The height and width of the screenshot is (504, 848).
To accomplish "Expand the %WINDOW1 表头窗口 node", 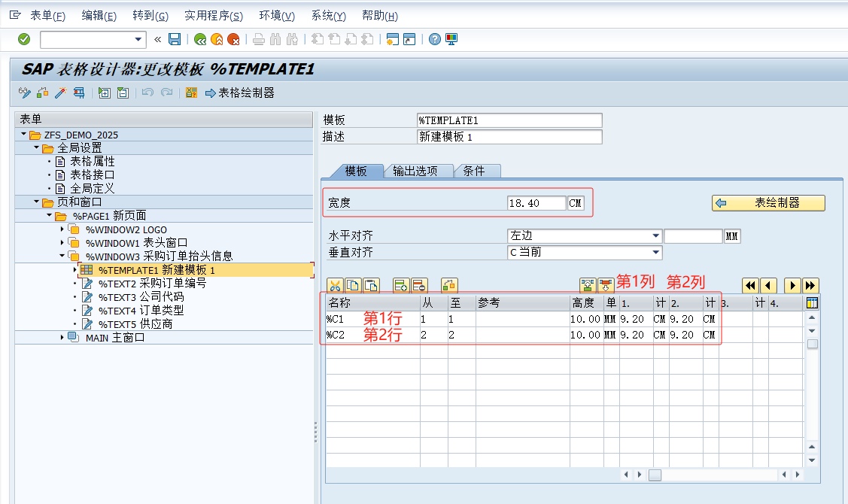I will point(62,243).
